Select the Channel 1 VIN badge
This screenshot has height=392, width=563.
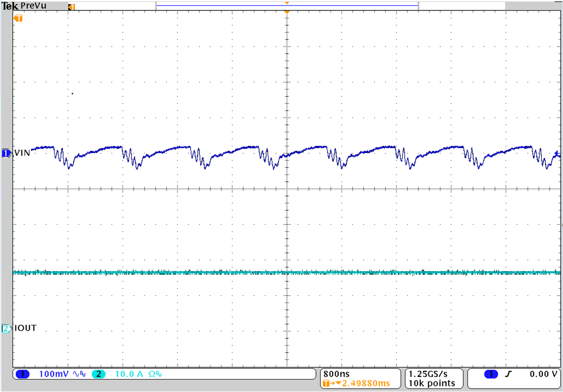click(6, 153)
